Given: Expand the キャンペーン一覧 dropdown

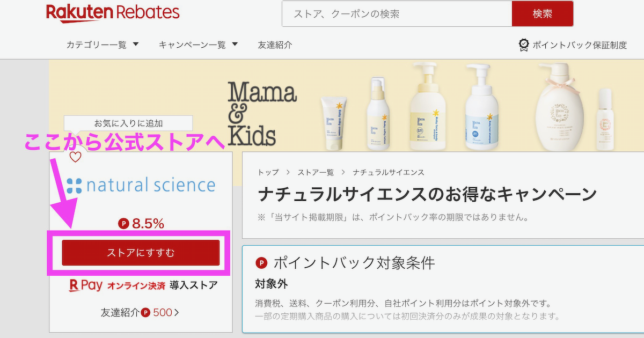Looking at the screenshot, I should (x=198, y=45).
